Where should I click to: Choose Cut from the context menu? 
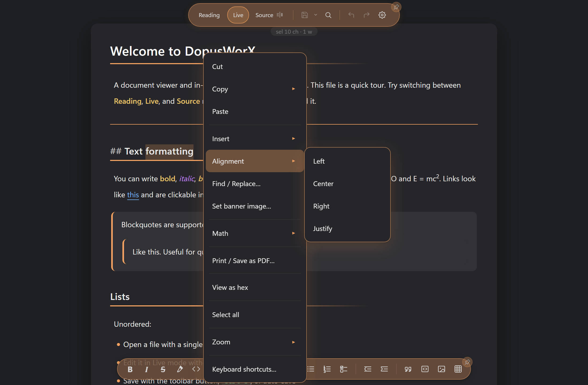click(255, 67)
